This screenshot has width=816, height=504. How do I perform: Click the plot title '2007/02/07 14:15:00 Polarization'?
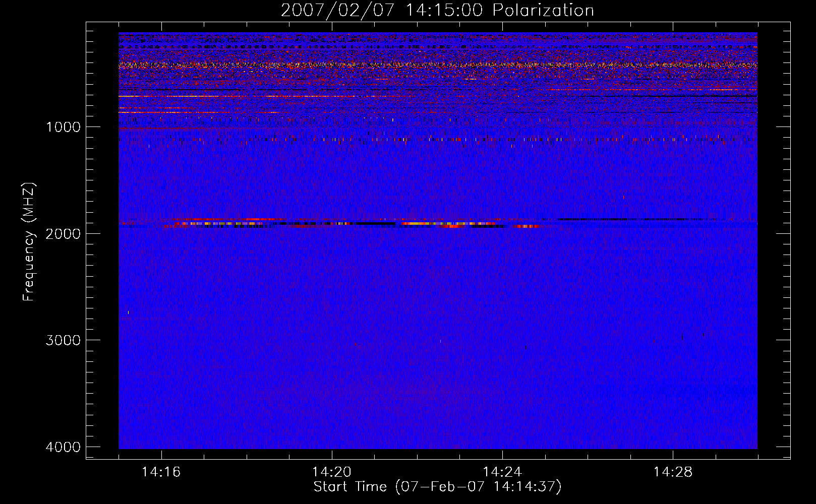pos(437,10)
